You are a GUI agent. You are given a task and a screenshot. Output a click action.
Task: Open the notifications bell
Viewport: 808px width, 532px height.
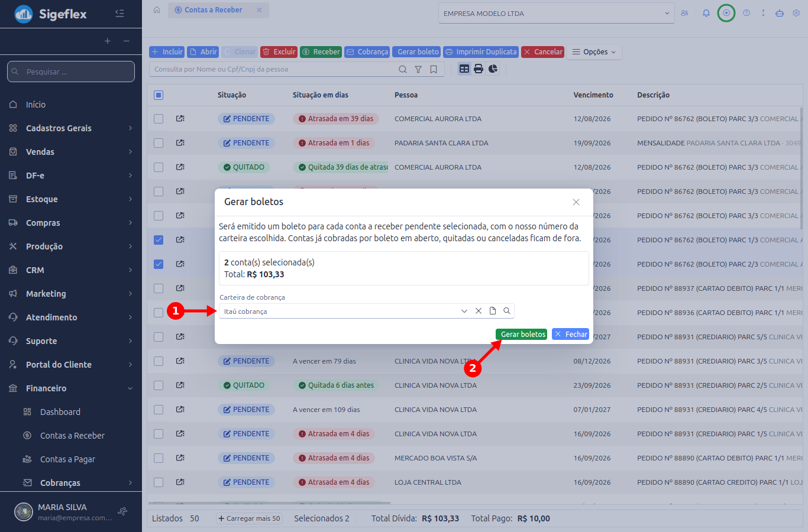[x=706, y=13]
